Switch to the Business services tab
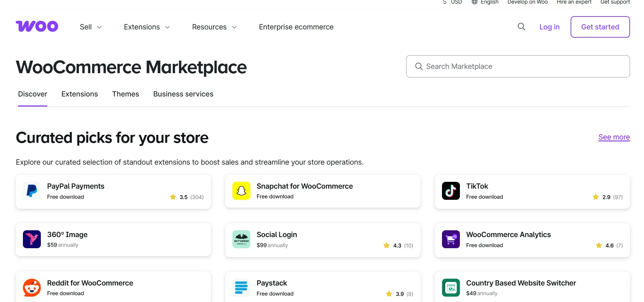 [x=183, y=94]
